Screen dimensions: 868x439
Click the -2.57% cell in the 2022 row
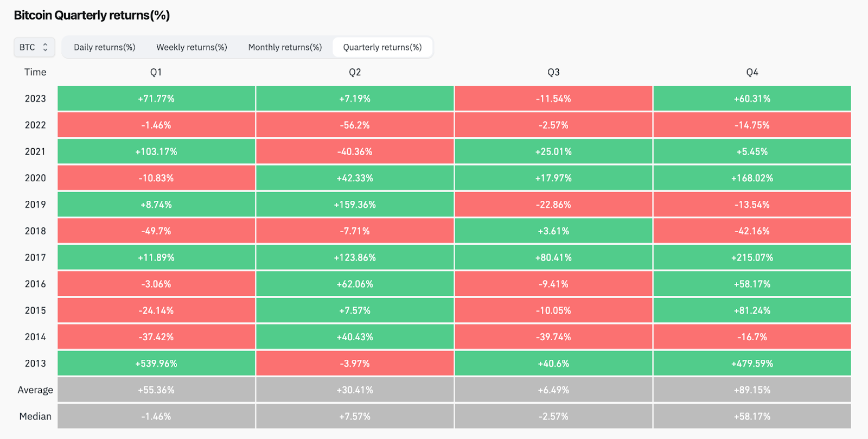pos(553,125)
